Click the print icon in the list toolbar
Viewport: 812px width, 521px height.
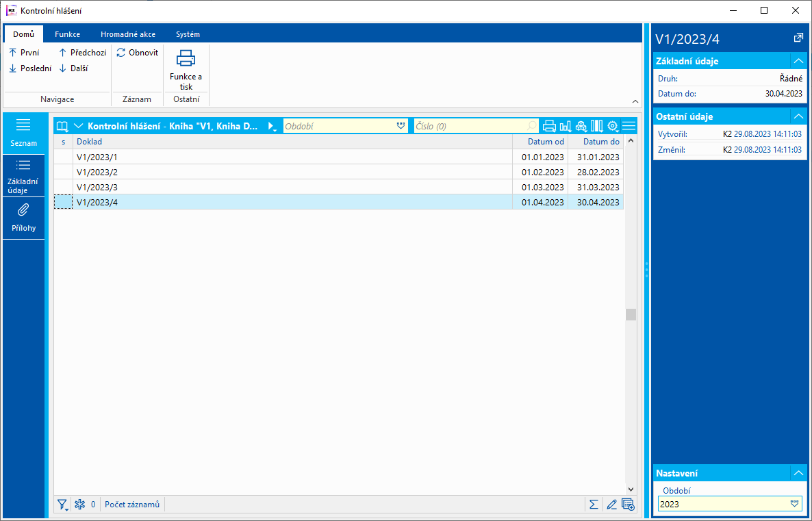point(550,126)
